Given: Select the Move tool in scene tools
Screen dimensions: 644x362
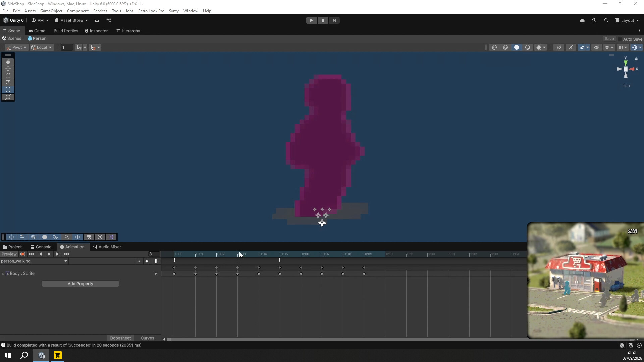Looking at the screenshot, I should tap(8, 69).
